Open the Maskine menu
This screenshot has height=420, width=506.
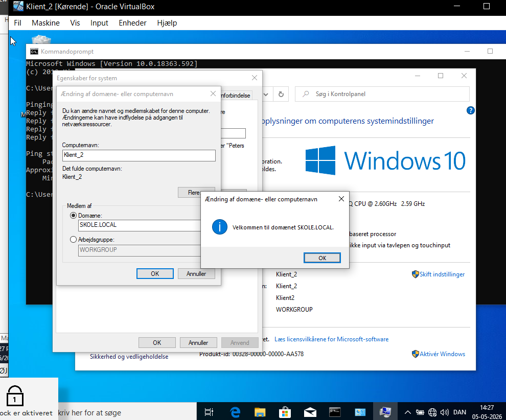point(45,23)
